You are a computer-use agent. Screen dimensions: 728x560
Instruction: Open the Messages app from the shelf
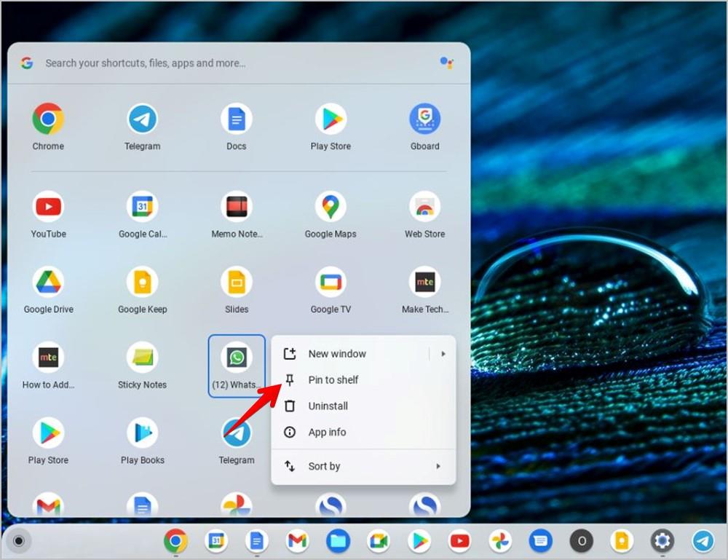[x=540, y=541]
